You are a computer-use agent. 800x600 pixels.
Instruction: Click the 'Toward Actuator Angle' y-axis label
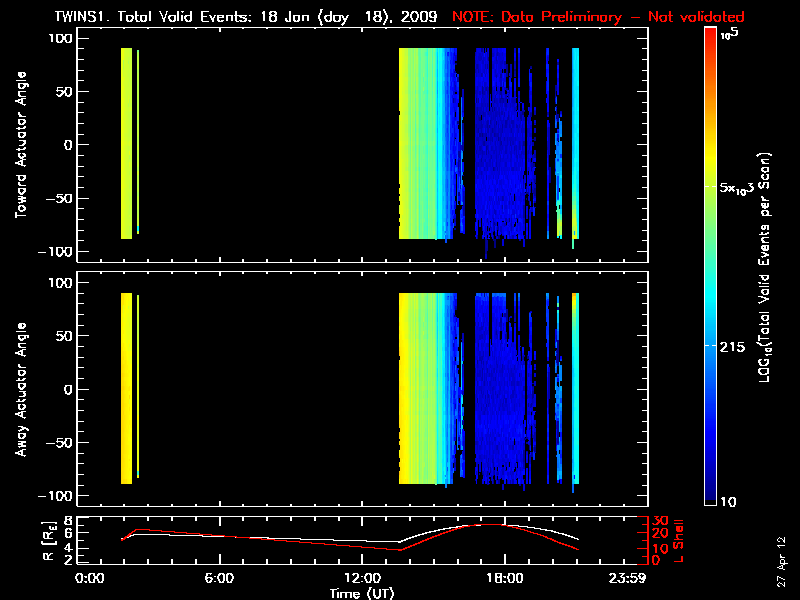click(20, 145)
